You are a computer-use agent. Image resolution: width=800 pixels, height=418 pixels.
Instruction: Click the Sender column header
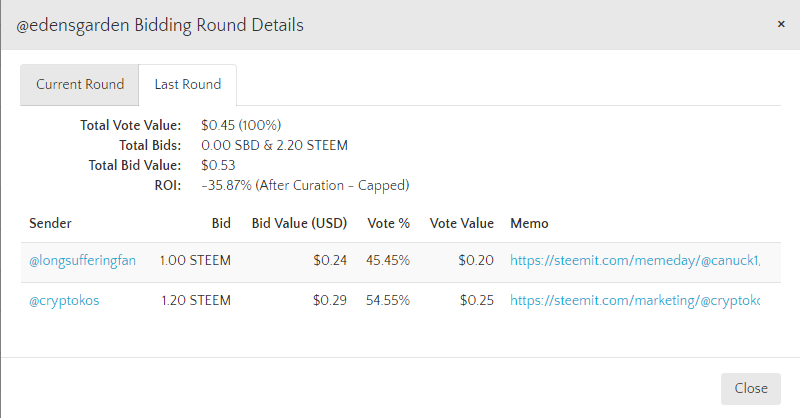pos(50,224)
